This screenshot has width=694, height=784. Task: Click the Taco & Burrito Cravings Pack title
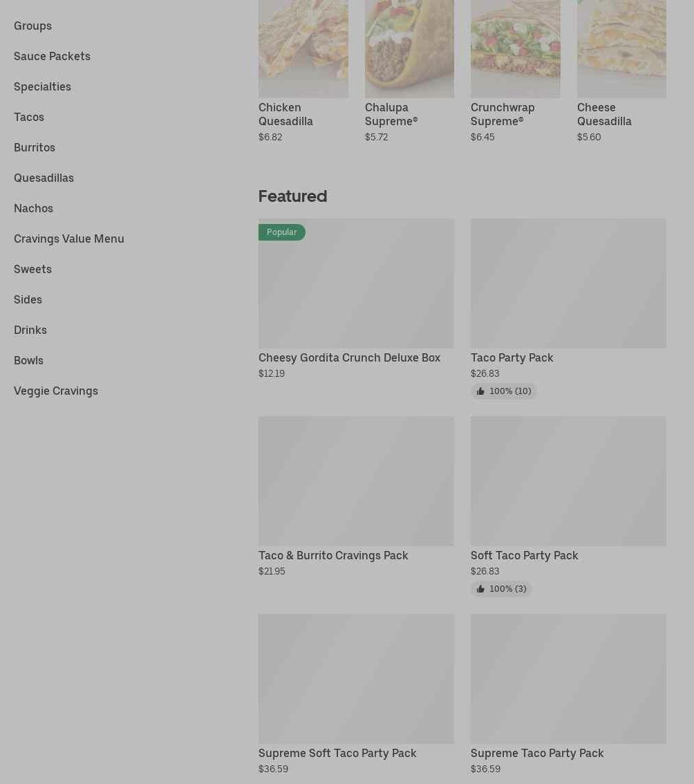[333, 555]
